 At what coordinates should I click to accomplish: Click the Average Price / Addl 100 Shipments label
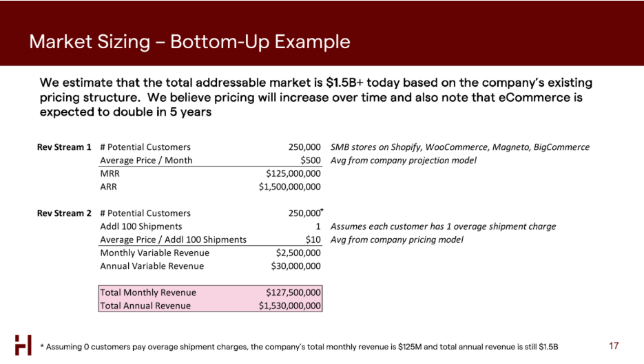point(173,239)
